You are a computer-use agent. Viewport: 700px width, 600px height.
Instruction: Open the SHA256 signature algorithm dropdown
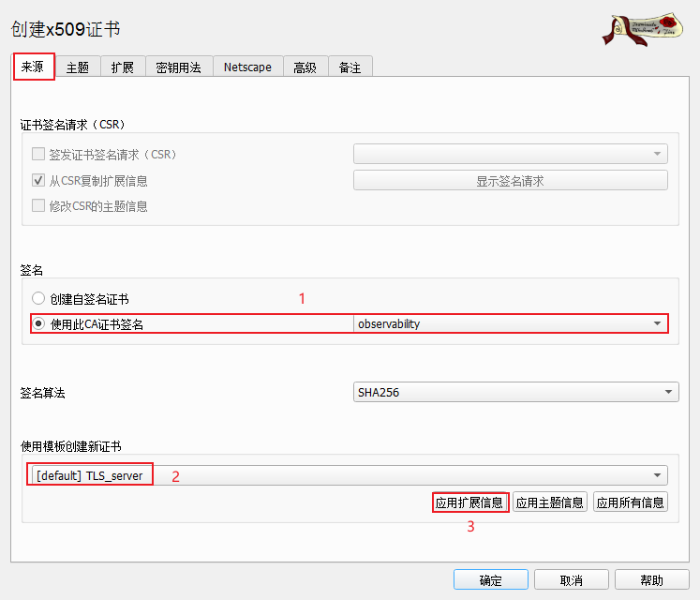point(514,393)
